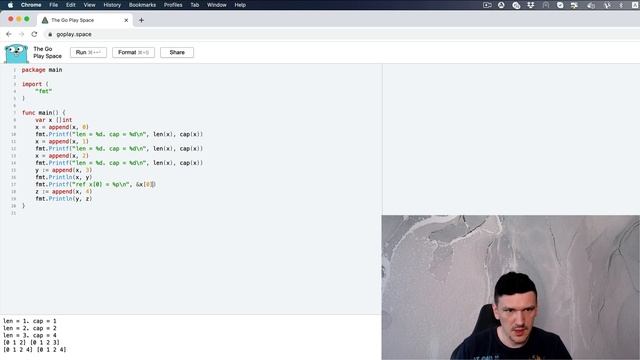This screenshot has height=360, width=640.
Task: Open the View menu
Action: pos(89,5)
